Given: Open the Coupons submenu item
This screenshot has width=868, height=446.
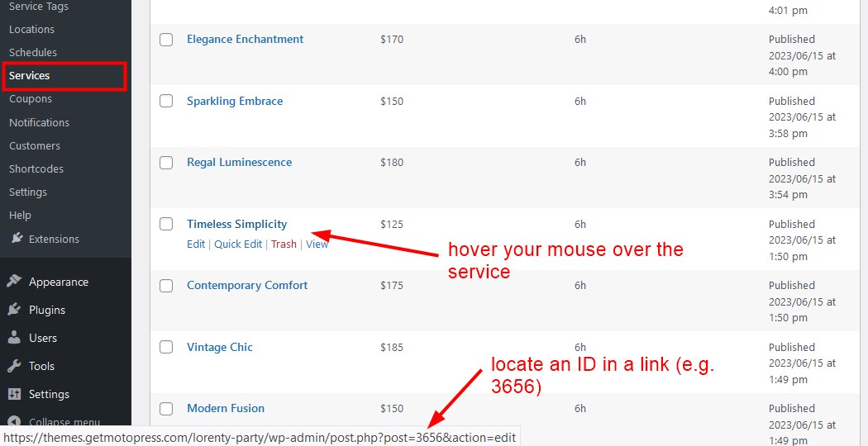Looking at the screenshot, I should (31, 98).
